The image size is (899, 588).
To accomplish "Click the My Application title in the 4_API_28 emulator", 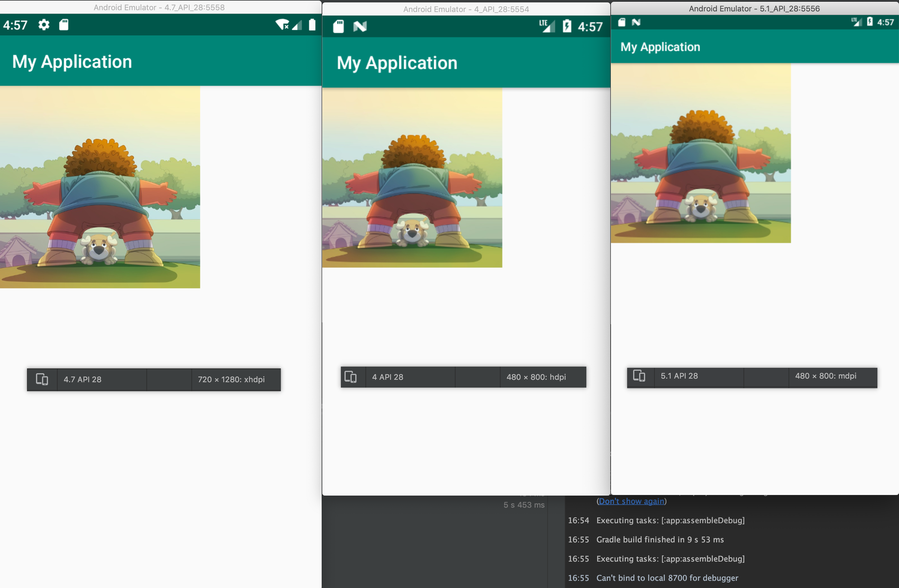I will (397, 63).
